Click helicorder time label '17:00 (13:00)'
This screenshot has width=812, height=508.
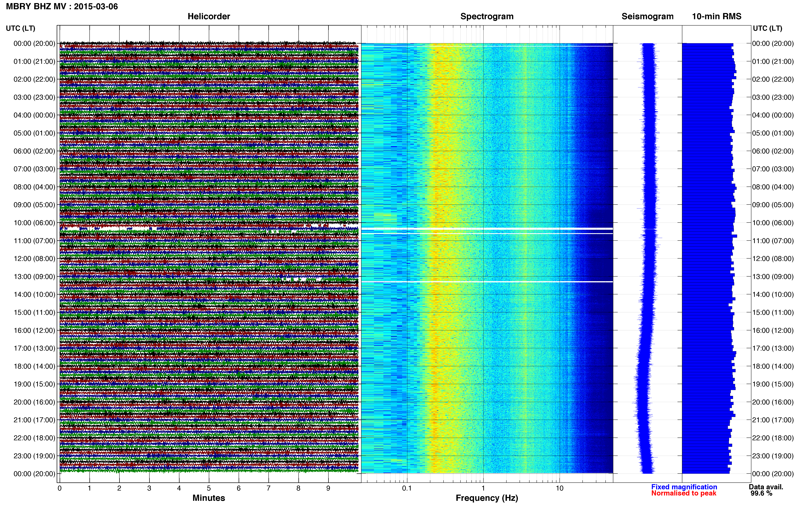(34, 348)
